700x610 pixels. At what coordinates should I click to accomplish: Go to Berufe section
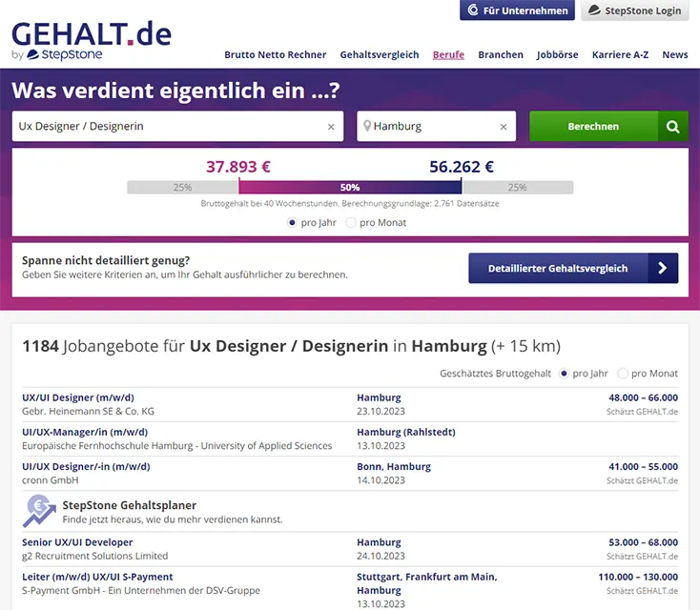click(448, 55)
